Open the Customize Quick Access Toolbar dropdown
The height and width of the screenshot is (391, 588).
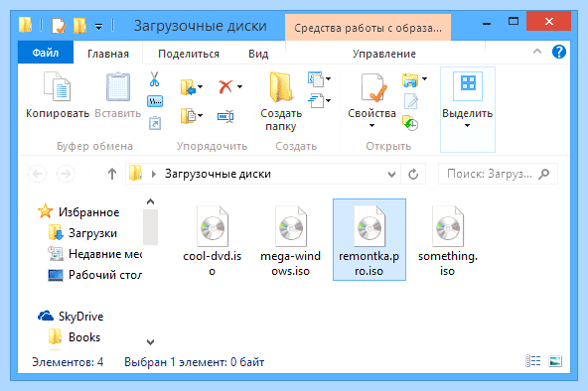click(99, 27)
